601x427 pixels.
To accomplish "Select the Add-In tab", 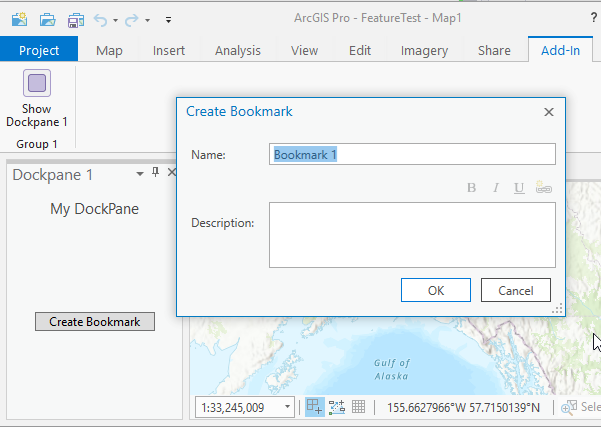I will 560,50.
